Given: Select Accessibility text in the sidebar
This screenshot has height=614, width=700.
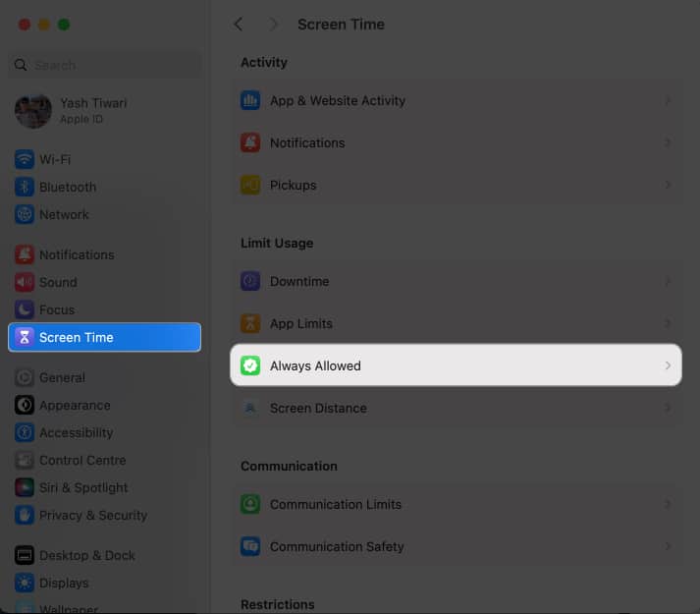Looking at the screenshot, I should point(77,433).
